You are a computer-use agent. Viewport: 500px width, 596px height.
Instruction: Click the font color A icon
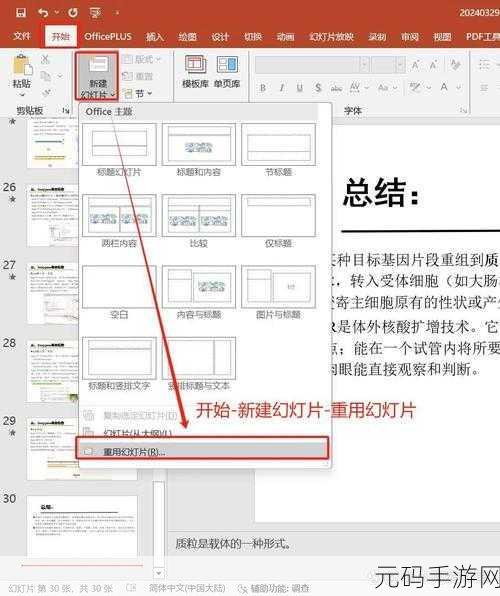tap(444, 87)
